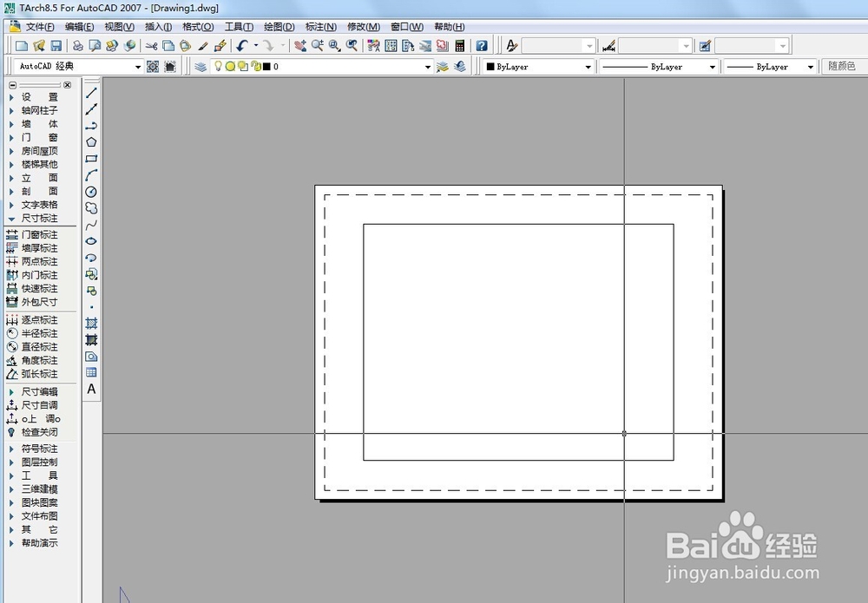
Task: Collapse the 尺寸标注 section
Action: 11,219
